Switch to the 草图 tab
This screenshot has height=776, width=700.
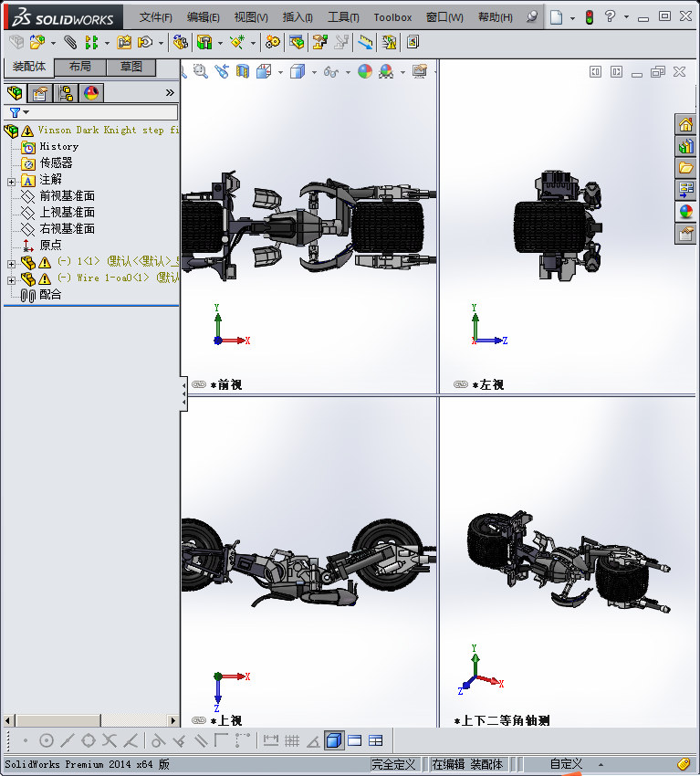131,67
